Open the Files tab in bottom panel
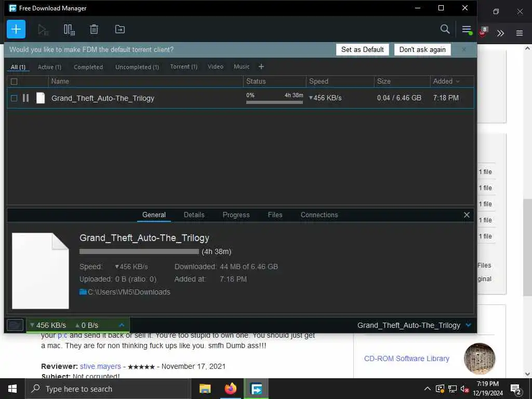The width and height of the screenshot is (532, 399). point(275,215)
